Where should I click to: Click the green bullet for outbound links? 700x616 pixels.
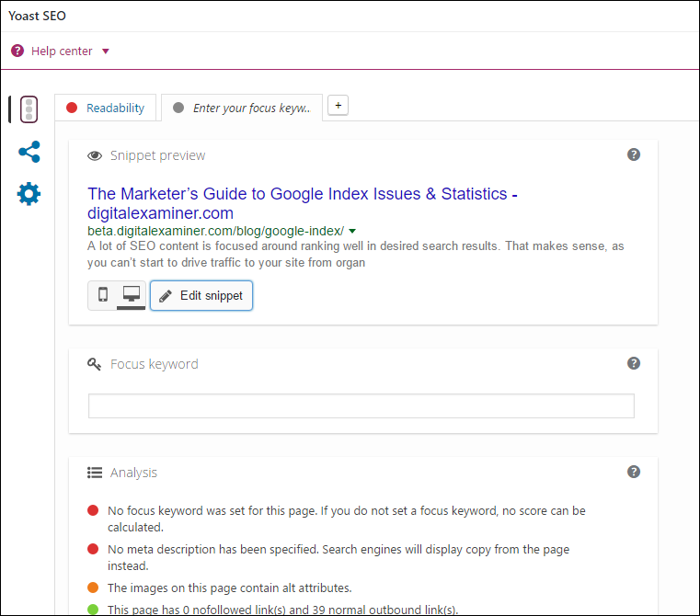click(x=93, y=609)
